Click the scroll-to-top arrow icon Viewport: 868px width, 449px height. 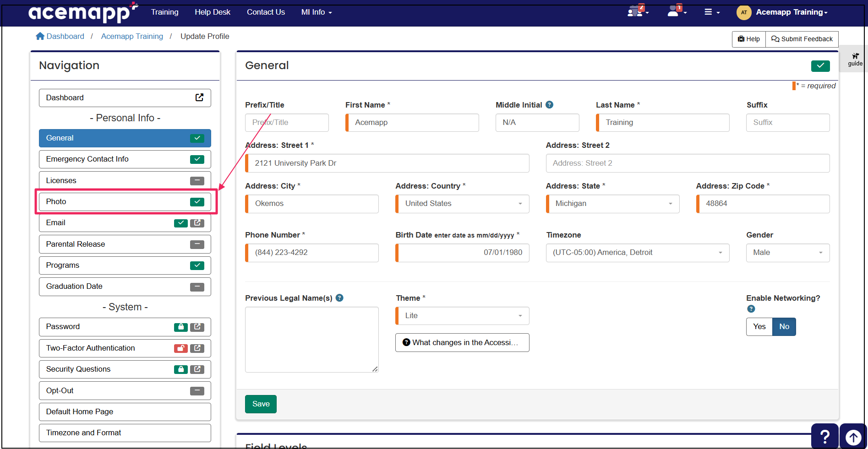tap(853, 437)
